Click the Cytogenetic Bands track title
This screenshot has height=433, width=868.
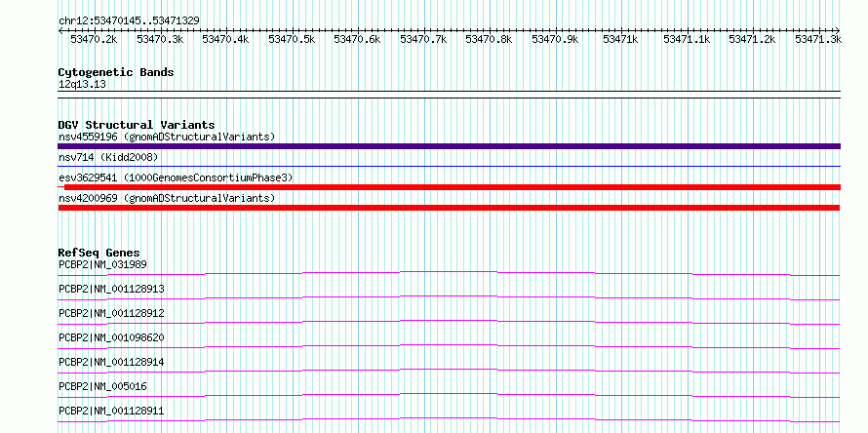(116, 72)
